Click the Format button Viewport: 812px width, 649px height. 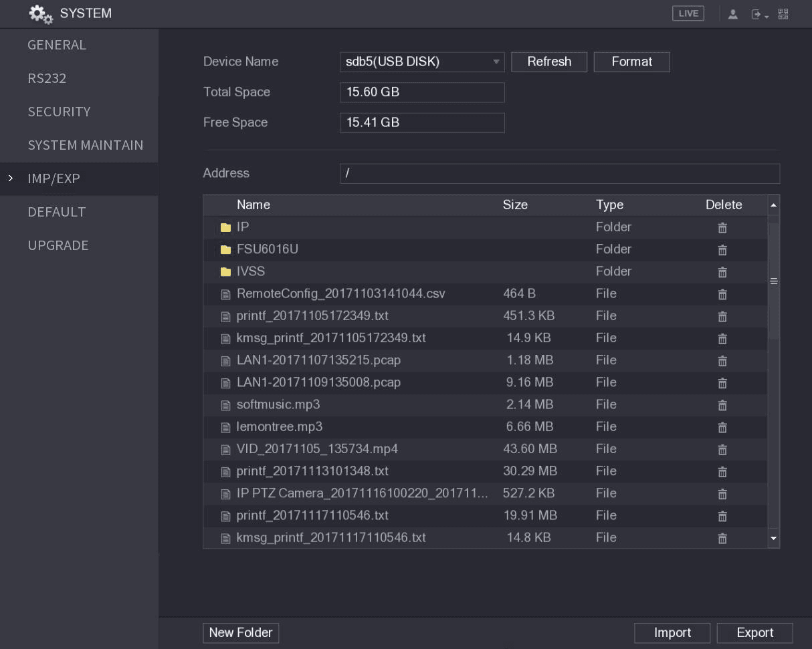[x=631, y=62]
